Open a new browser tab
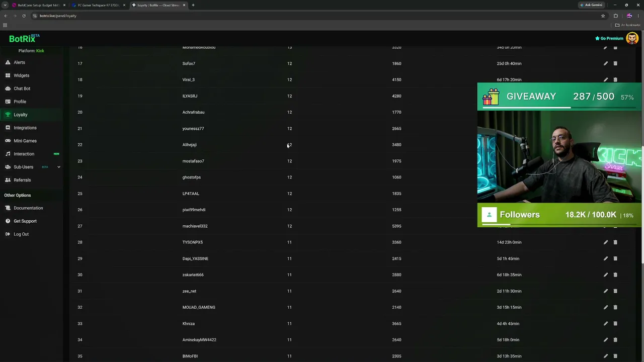The image size is (644, 362). click(x=193, y=5)
